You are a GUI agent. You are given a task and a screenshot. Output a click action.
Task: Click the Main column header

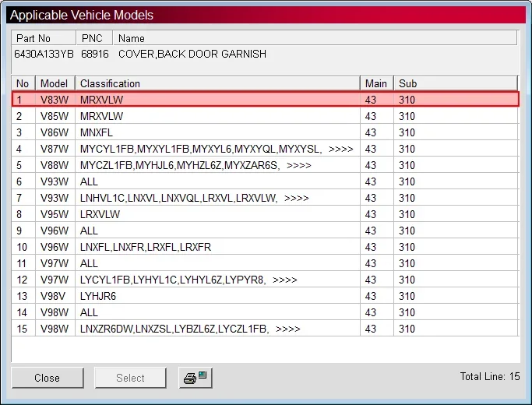click(x=377, y=83)
